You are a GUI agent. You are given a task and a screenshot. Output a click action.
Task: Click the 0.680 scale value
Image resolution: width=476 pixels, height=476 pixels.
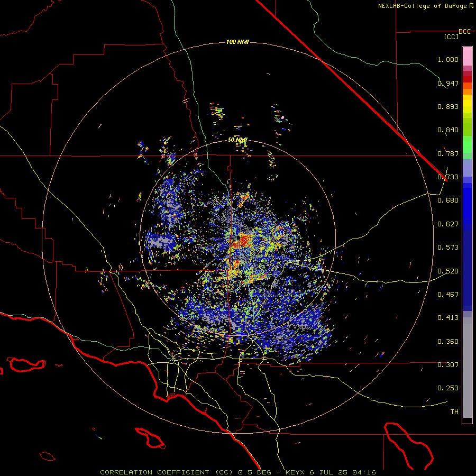[x=448, y=200]
